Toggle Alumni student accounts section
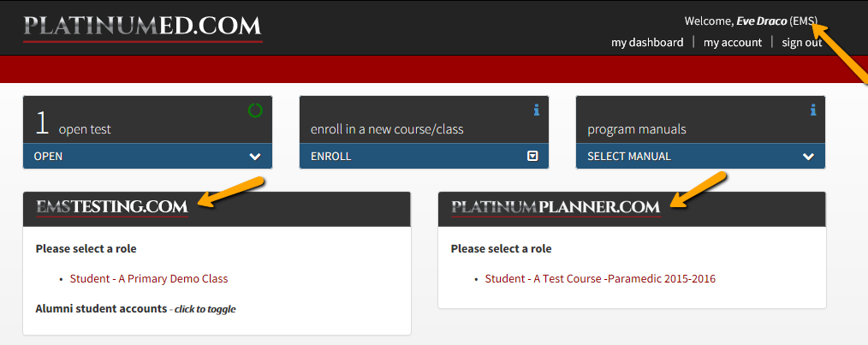The width and height of the screenshot is (868, 345). point(135,308)
